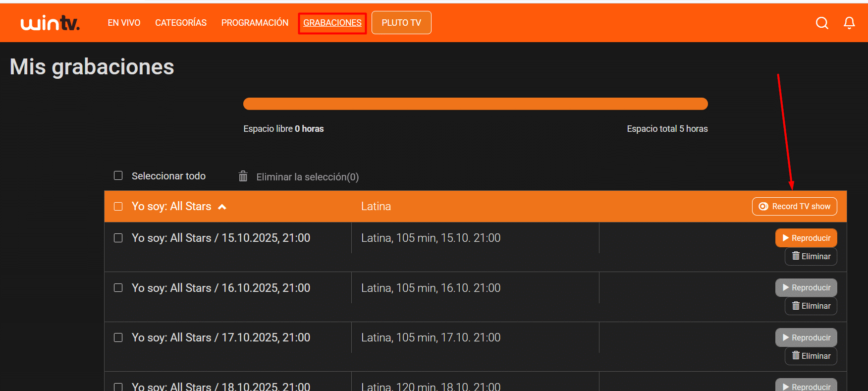Open the search magnifier icon
Image resolution: width=868 pixels, height=391 pixels.
(822, 23)
